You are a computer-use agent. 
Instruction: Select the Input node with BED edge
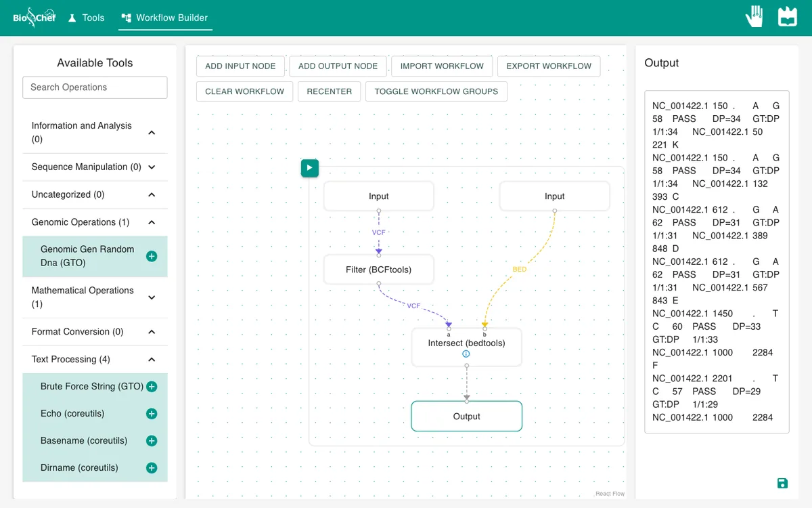(555, 196)
